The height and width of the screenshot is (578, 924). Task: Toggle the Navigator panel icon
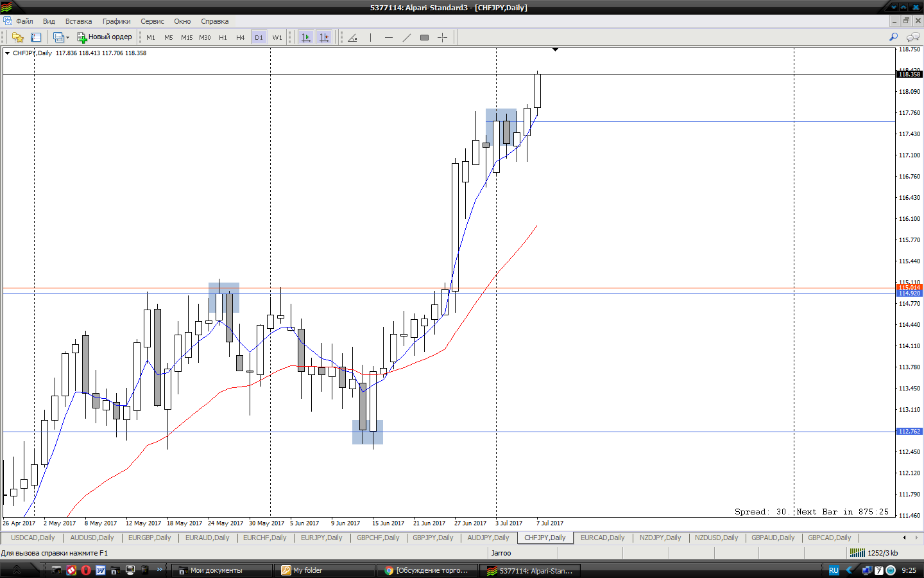coord(36,37)
